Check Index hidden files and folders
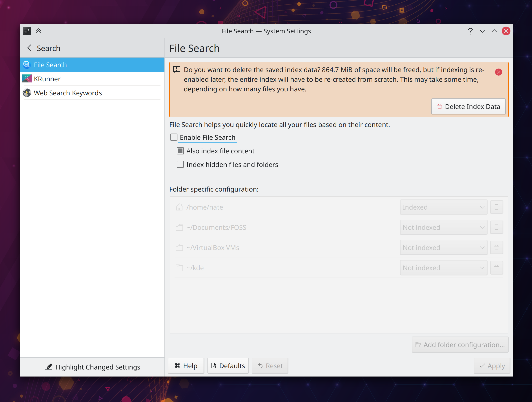 point(180,165)
